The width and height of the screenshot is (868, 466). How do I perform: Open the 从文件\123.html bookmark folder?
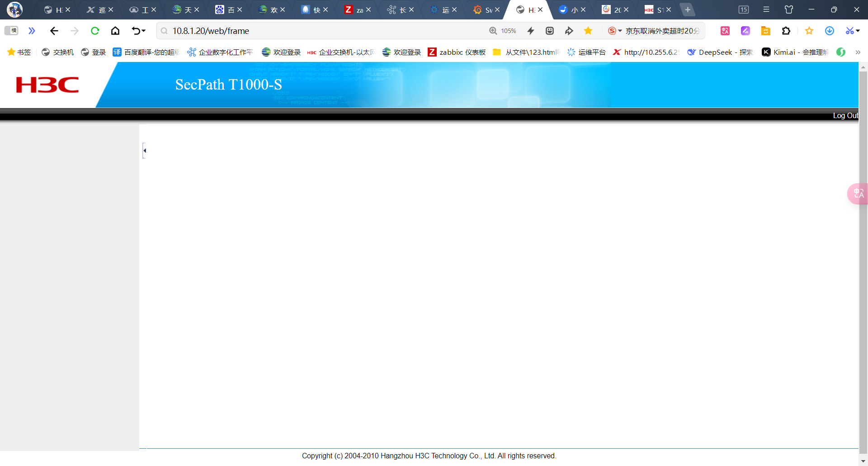[526, 52]
